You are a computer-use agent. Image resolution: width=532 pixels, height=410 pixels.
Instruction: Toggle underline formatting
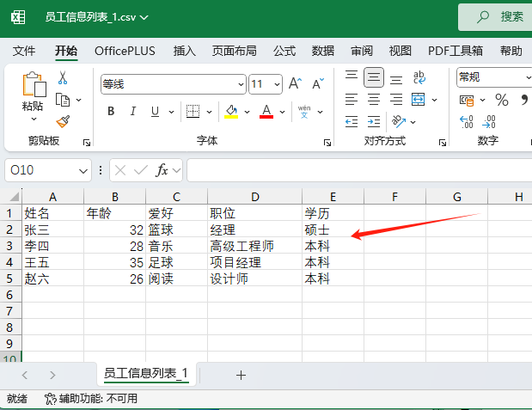(x=155, y=112)
